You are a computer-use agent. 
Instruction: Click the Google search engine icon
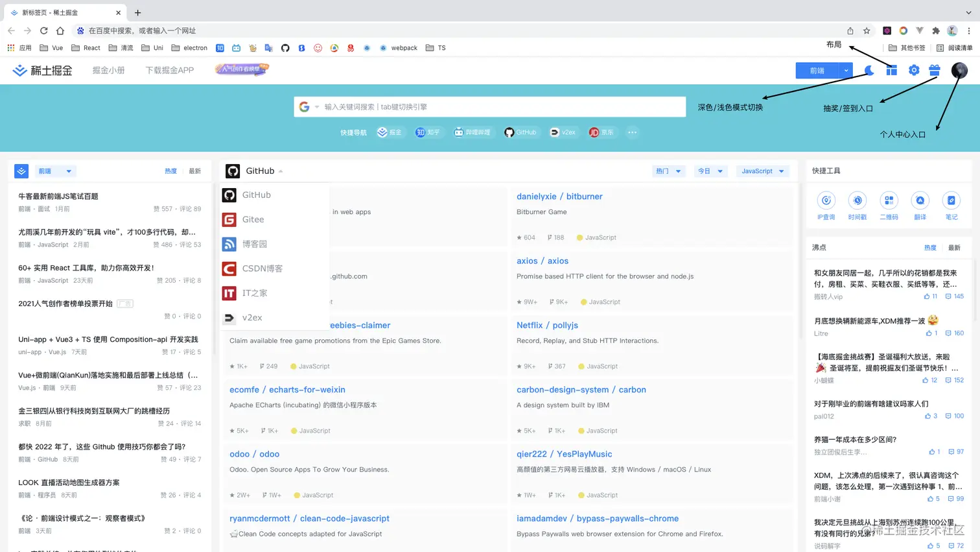pos(304,107)
